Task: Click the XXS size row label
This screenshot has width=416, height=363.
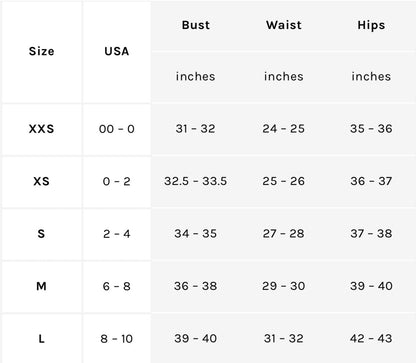Action: [x=41, y=129]
